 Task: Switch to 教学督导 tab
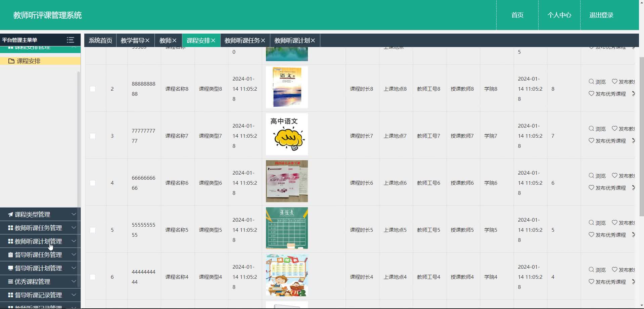click(133, 40)
